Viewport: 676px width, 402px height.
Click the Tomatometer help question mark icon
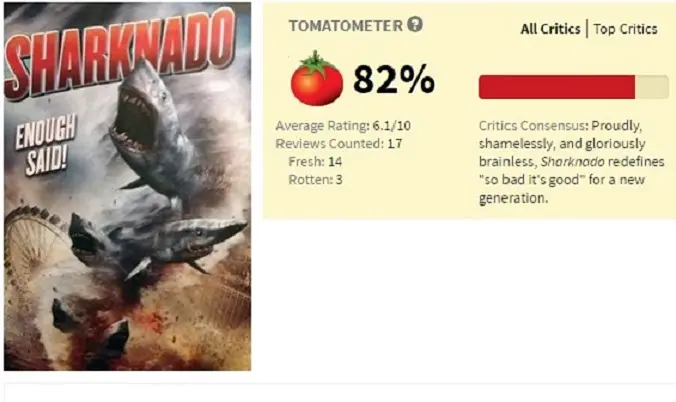point(415,25)
